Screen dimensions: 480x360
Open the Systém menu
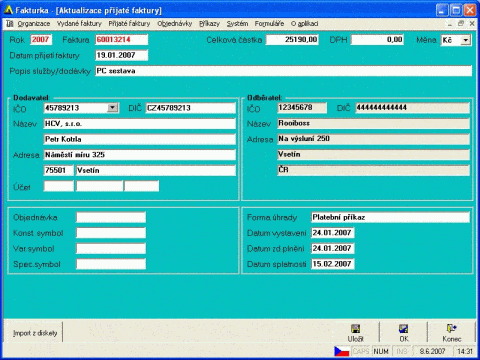click(x=237, y=24)
